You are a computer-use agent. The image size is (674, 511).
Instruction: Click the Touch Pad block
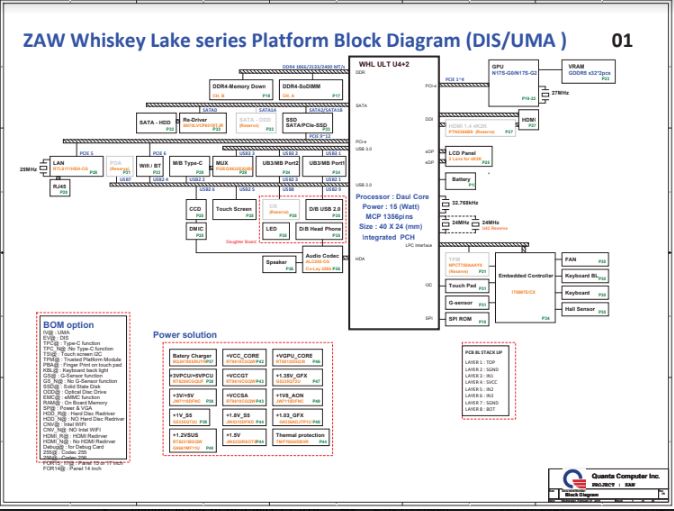pos(467,286)
